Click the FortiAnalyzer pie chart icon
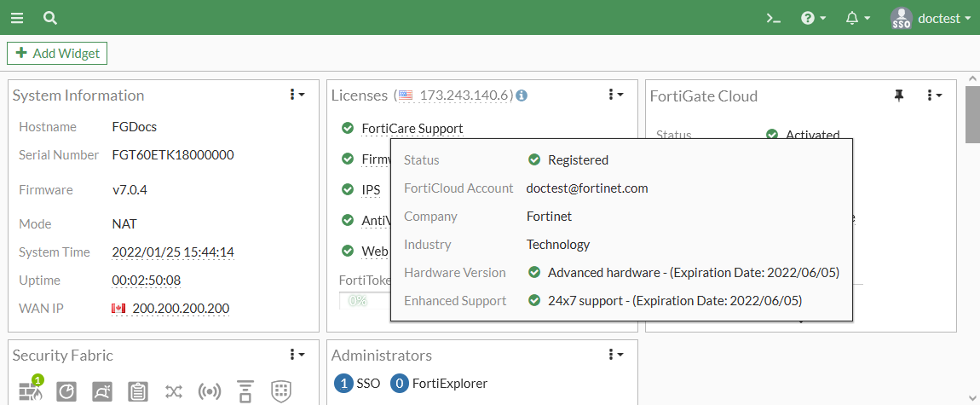This screenshot has width=980, height=405. click(66, 391)
